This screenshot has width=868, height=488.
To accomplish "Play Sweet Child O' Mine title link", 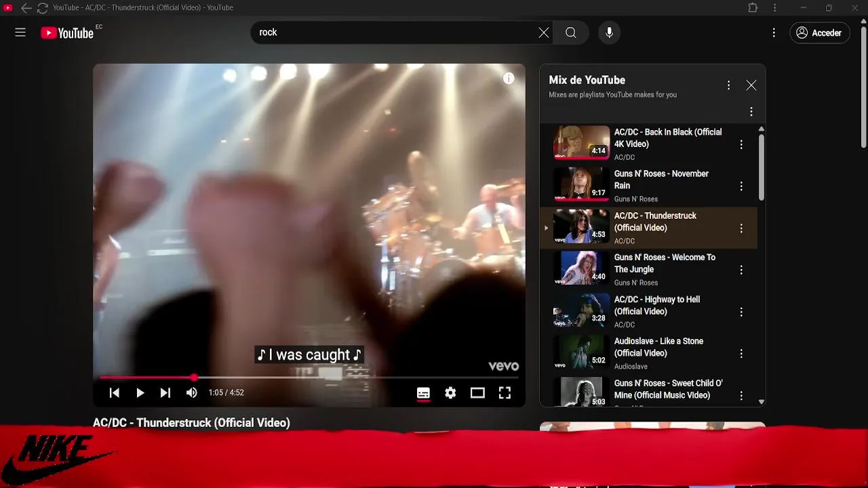I will pos(668,389).
